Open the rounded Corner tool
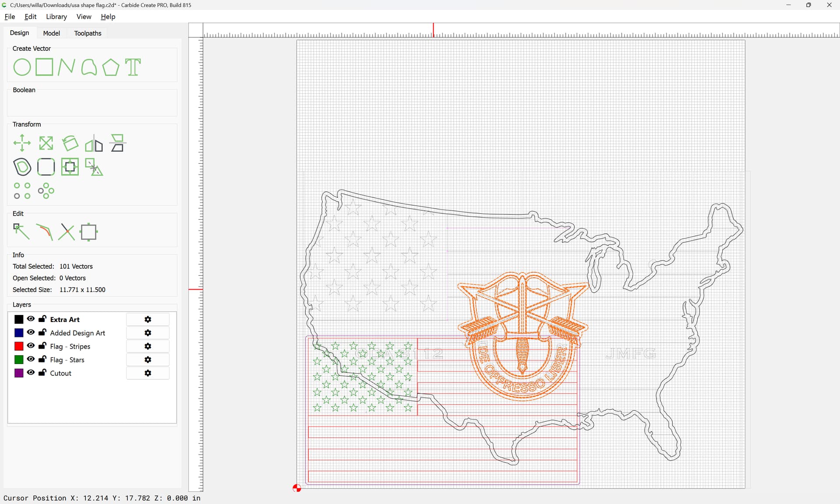 46,167
